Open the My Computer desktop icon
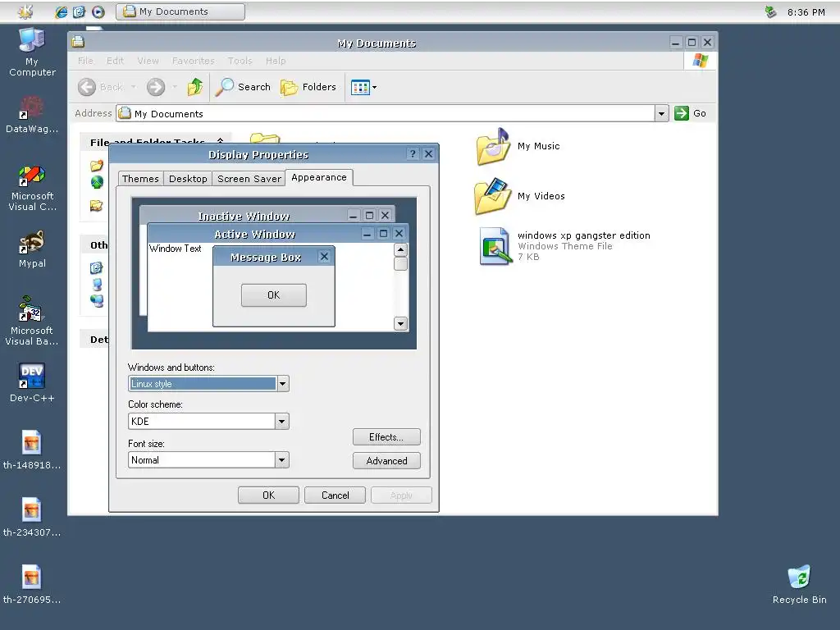This screenshot has height=630, width=840. (32, 52)
